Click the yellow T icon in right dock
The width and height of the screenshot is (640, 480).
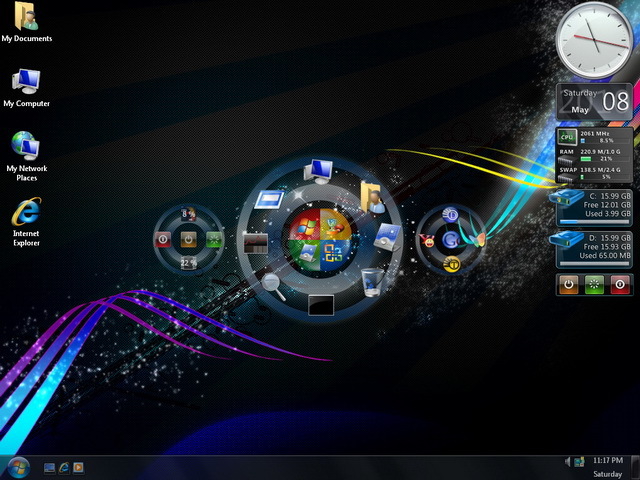(x=451, y=264)
